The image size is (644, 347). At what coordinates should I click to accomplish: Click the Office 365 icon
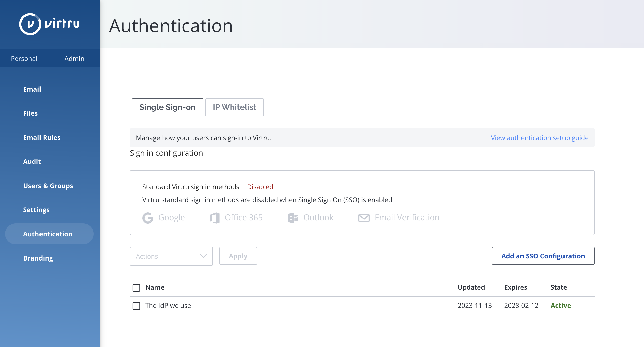coord(215,218)
